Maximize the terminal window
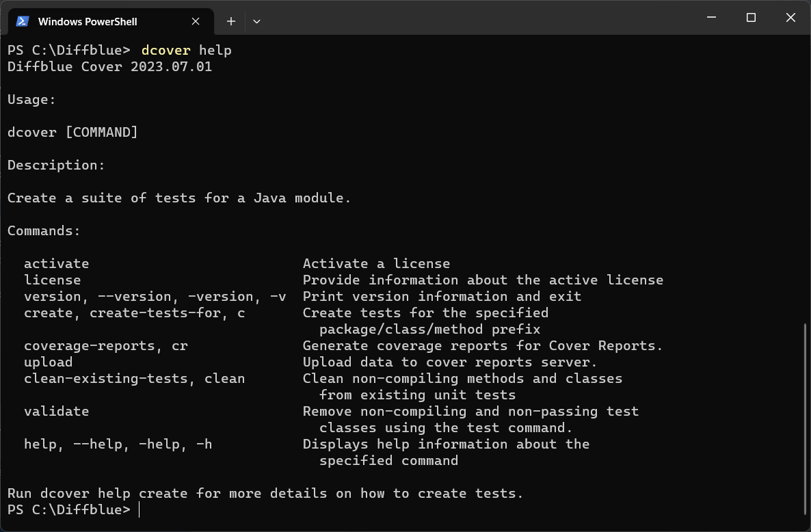Screen dimensions: 811x532 pyautogui.click(x=751, y=18)
